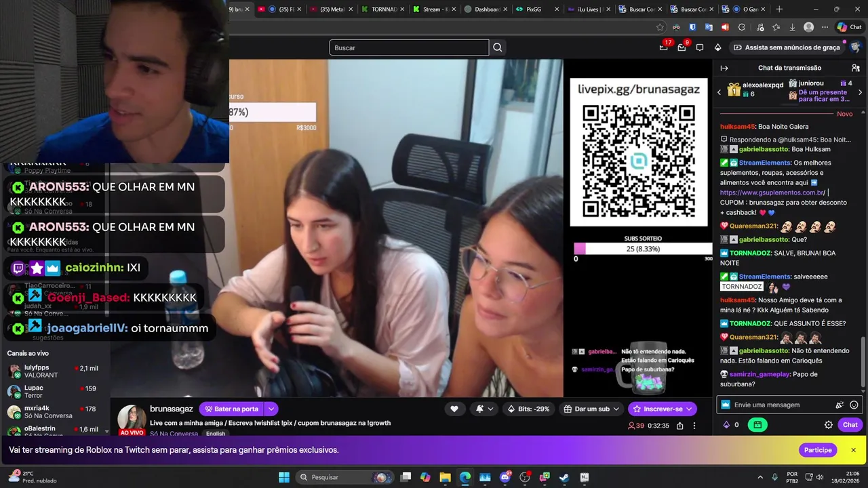
Task: Click the purple Chat send button
Action: pyautogui.click(x=850, y=425)
